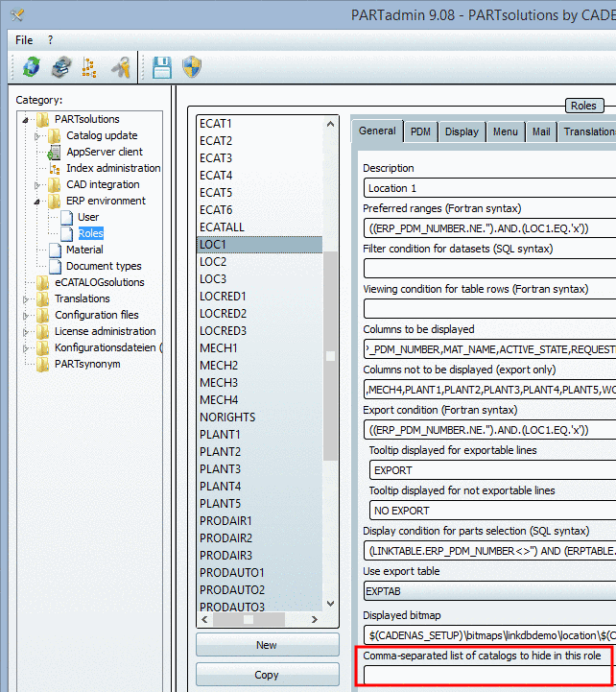Viewport: 616px width, 692px height.
Task: Open the File menu
Action: pyautogui.click(x=24, y=40)
